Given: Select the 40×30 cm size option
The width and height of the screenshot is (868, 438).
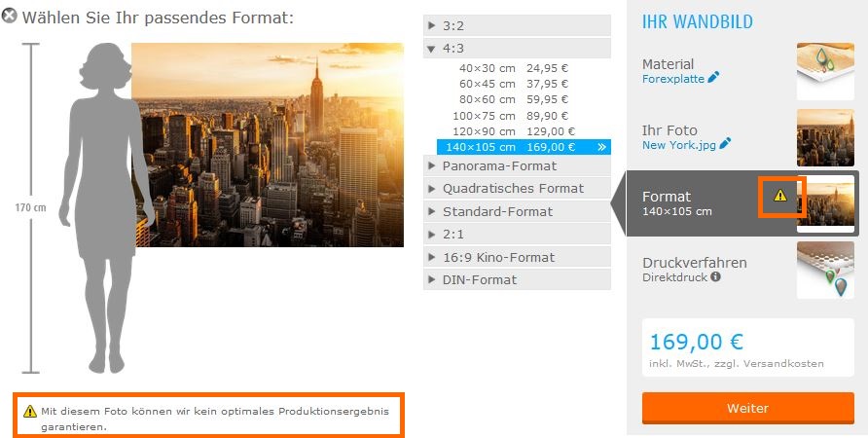Looking at the screenshot, I should pos(514,69).
